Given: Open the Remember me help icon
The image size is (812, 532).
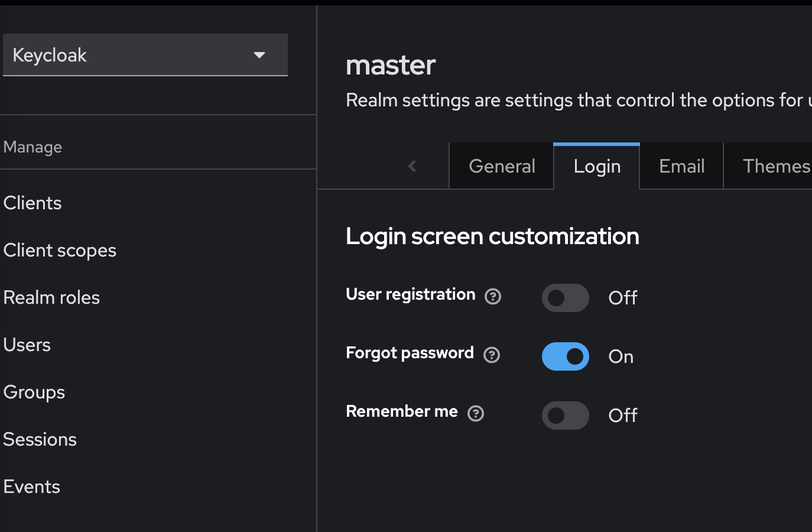Looking at the screenshot, I should tap(476, 413).
